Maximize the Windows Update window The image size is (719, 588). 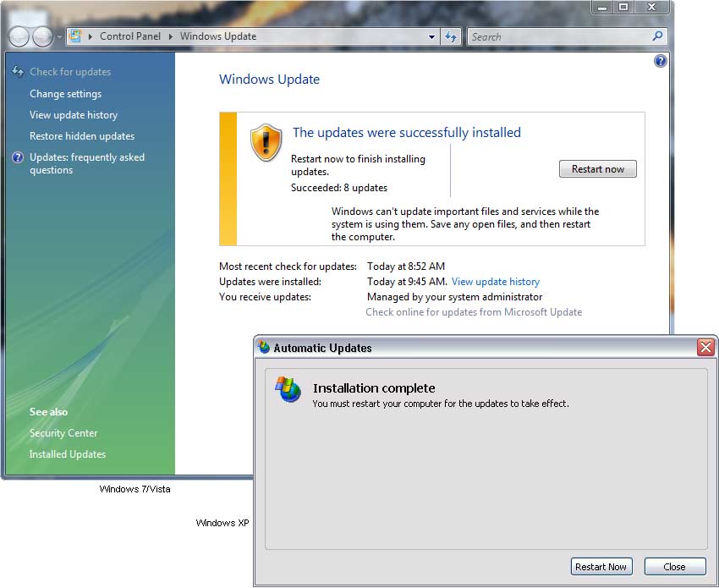[623, 8]
